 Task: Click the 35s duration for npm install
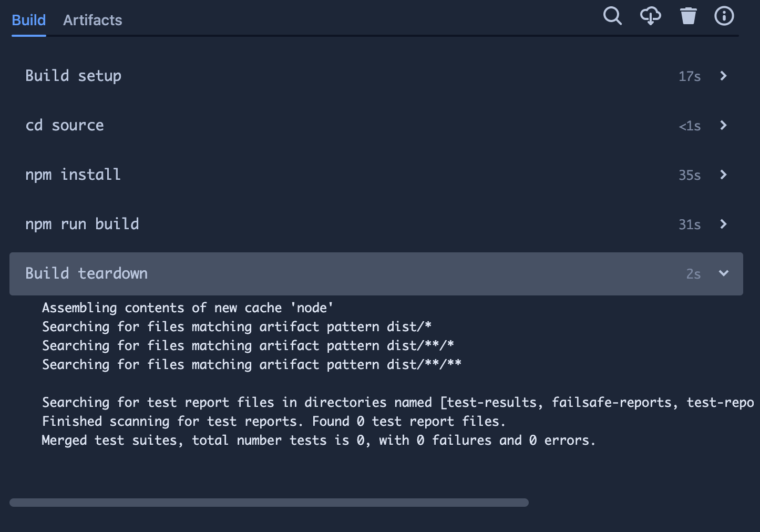(690, 176)
